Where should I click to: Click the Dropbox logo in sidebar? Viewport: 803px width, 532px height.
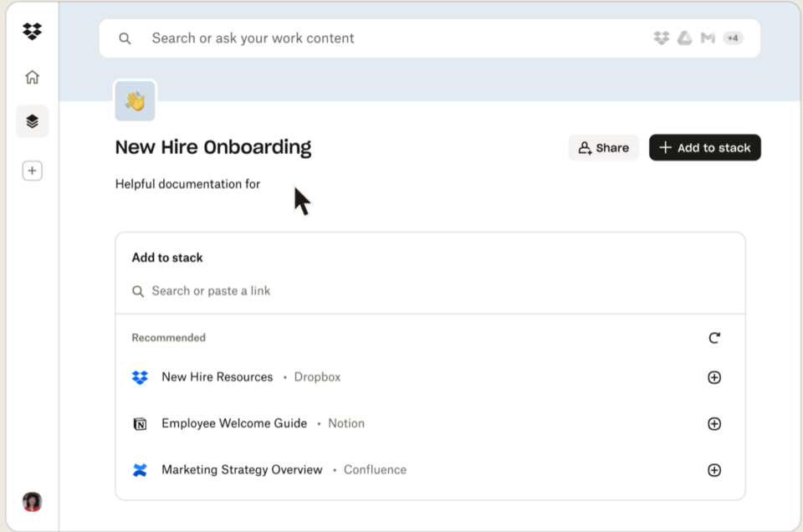(32, 32)
